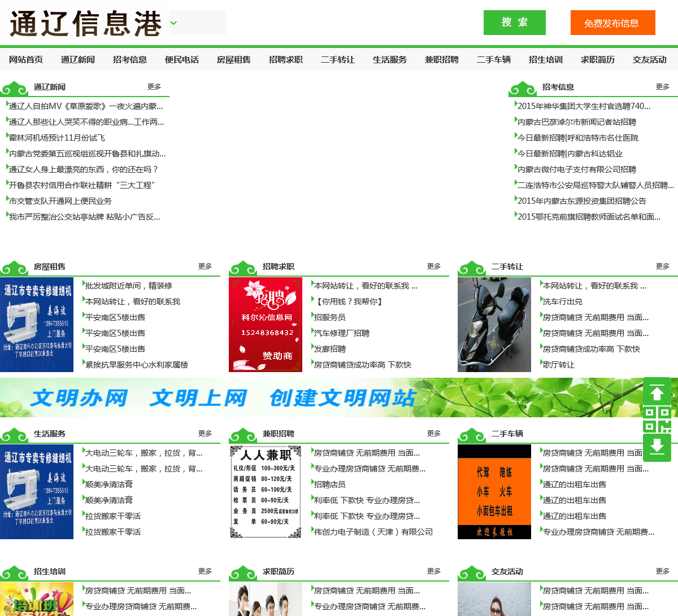The image size is (678, 616).
Task: Click the green cloud icon beside 招聘求职 heading
Action: pyautogui.click(x=243, y=268)
